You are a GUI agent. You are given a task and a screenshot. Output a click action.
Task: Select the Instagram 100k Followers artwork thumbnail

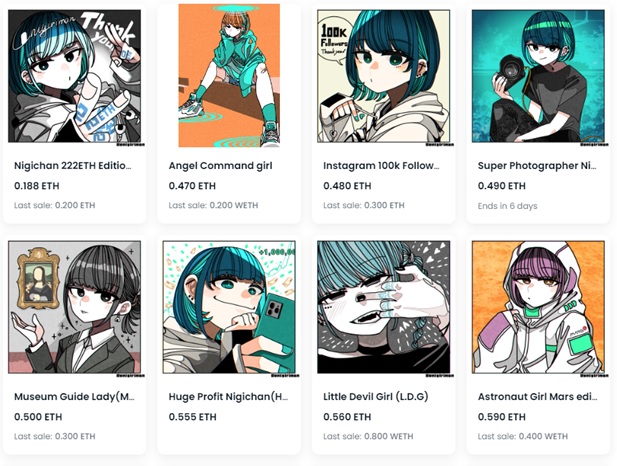pyautogui.click(x=383, y=76)
